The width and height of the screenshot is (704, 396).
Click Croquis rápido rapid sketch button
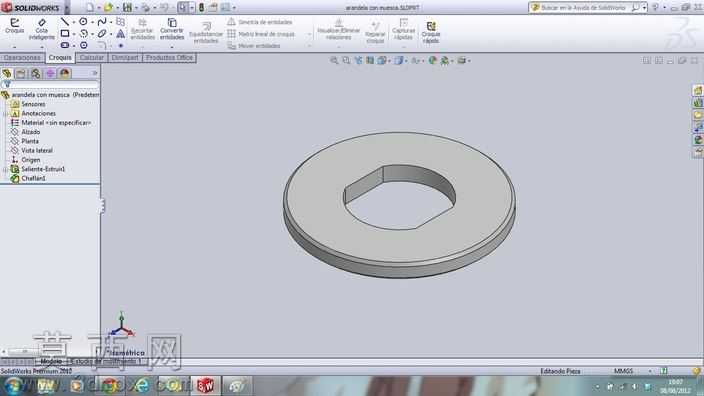coord(431,32)
